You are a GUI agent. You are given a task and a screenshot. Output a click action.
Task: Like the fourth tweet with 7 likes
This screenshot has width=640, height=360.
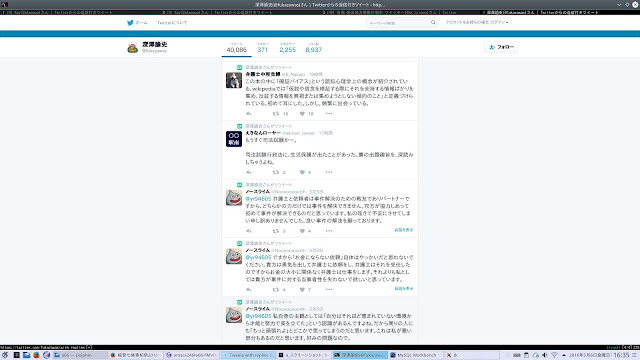click(x=302, y=289)
